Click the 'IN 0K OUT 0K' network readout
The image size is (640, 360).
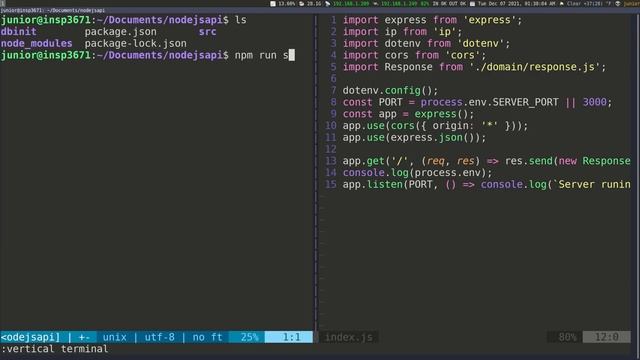coord(449,4)
